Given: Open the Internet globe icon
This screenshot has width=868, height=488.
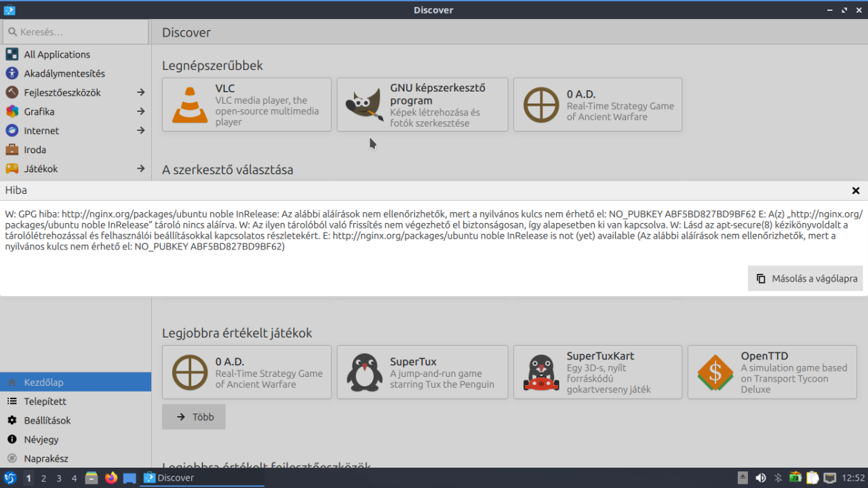Looking at the screenshot, I should [x=12, y=130].
